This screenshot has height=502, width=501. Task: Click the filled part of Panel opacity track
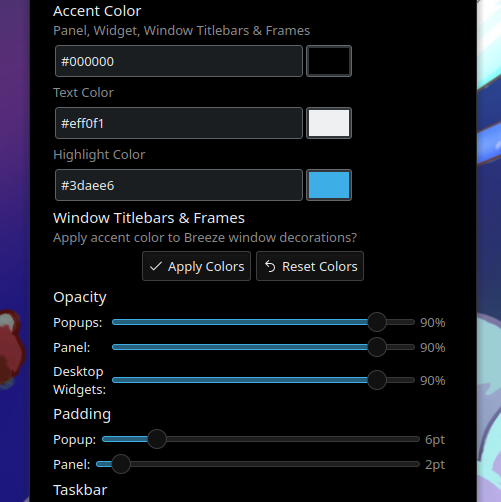[x=240, y=347]
